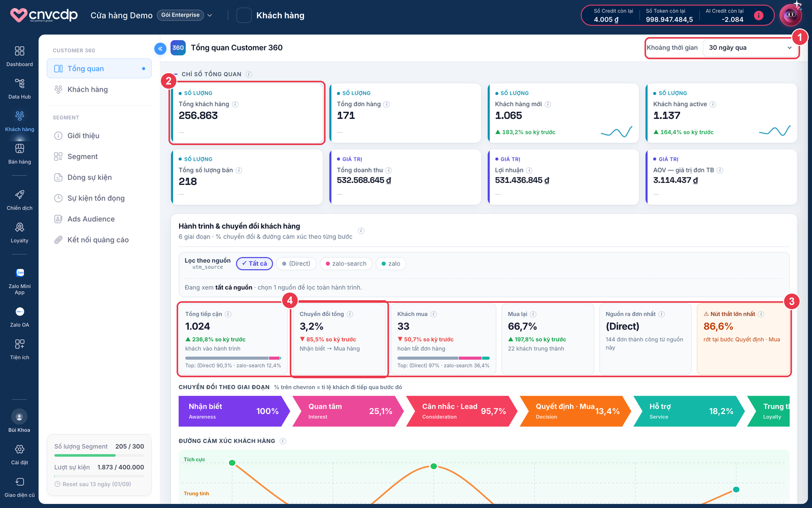812x508 pixels.
Task: Click Reset sau 13 ngày text
Action: click(x=96, y=484)
